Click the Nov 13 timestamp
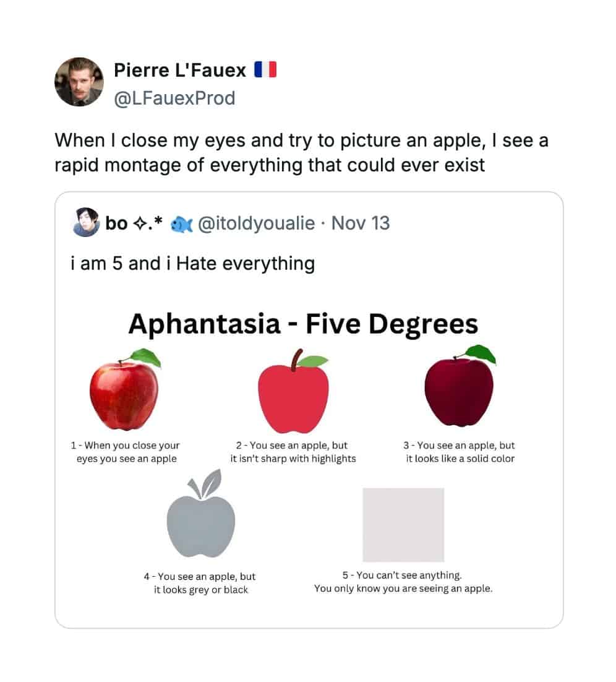This screenshot has height=682, width=616. tap(361, 223)
